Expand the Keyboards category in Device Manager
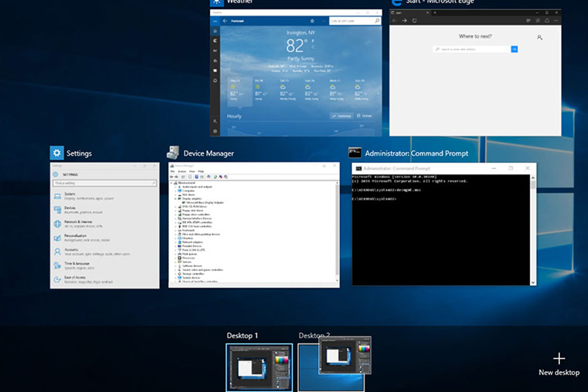This screenshot has height=392, width=588. point(175,230)
